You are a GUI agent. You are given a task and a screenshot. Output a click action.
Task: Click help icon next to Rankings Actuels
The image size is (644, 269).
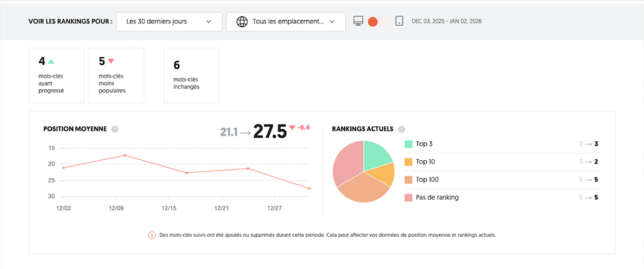[x=401, y=129]
